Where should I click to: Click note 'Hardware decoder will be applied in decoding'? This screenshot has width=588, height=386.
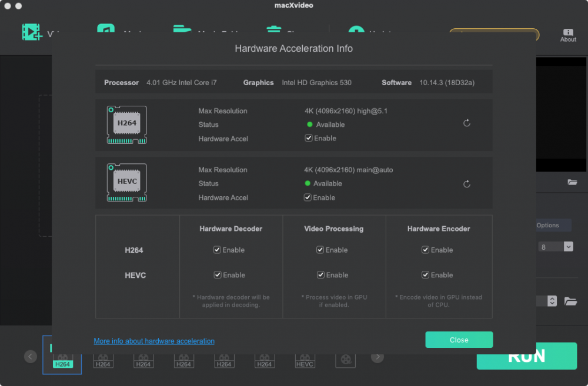tap(231, 301)
